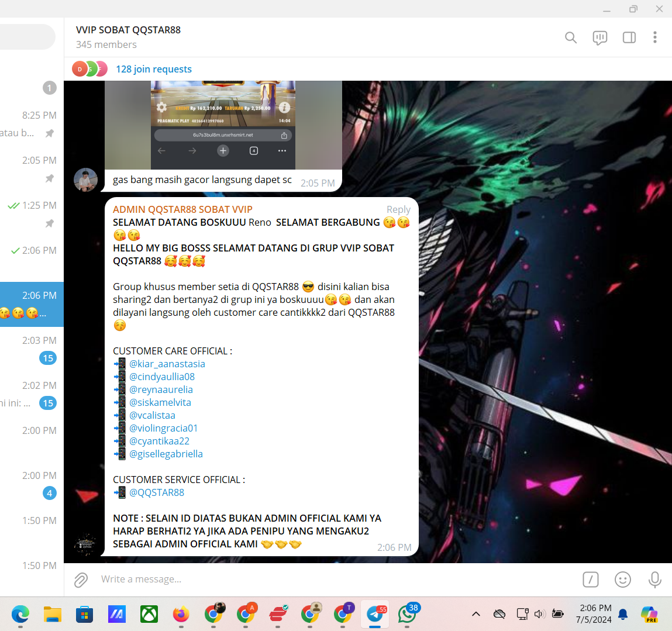
Task: Open VVIP SOBAT QQSTAR88 group header info
Action: coord(128,37)
